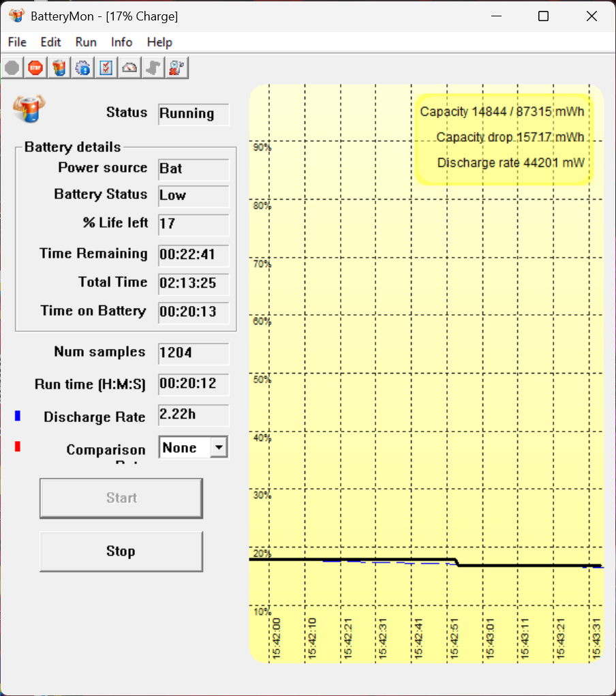The image size is (616, 696).
Task: Click the gauge meter toolbar icon
Action: point(129,68)
